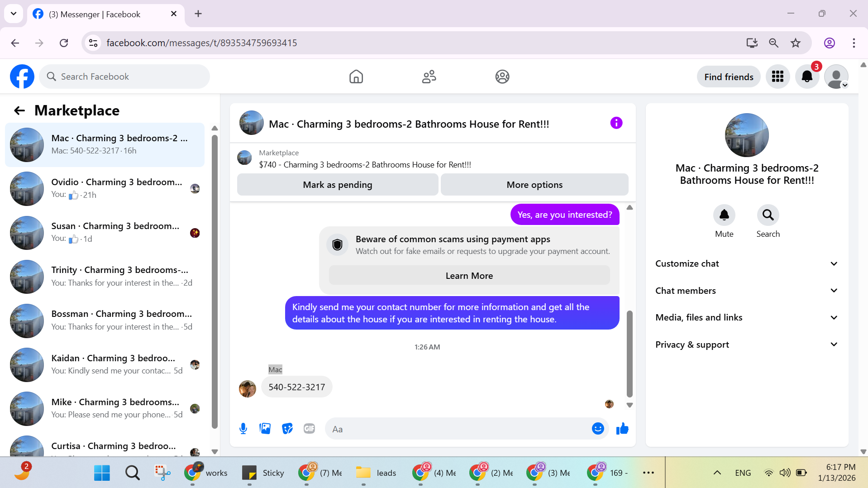Open the $740 Marketplace listing link
Screen dimensions: 868x488
(365, 165)
